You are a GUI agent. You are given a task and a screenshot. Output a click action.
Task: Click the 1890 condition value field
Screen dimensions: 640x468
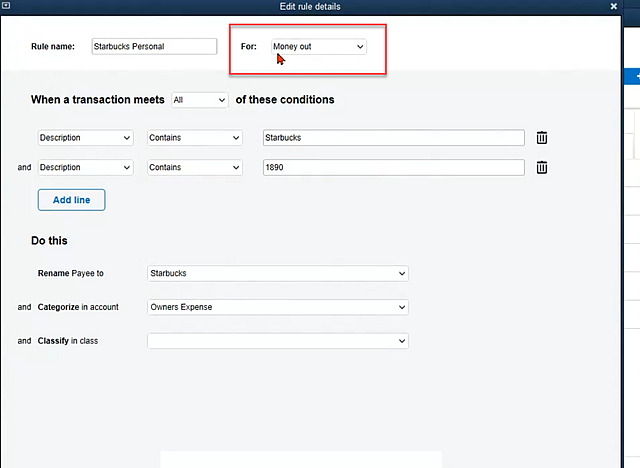pos(392,168)
